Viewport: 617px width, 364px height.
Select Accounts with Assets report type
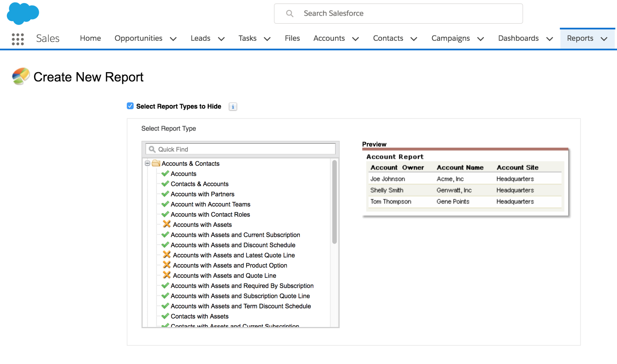pyautogui.click(x=202, y=225)
